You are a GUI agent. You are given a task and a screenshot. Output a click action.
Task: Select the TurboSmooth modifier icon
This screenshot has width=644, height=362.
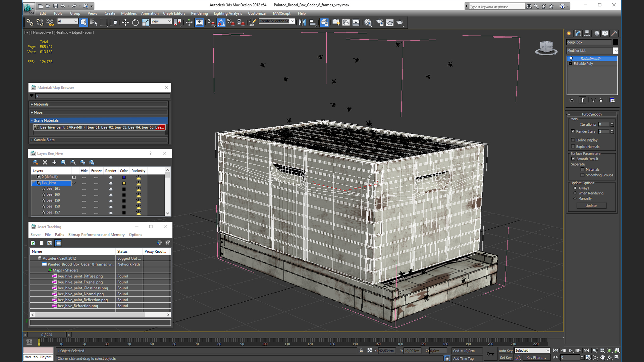click(572, 58)
